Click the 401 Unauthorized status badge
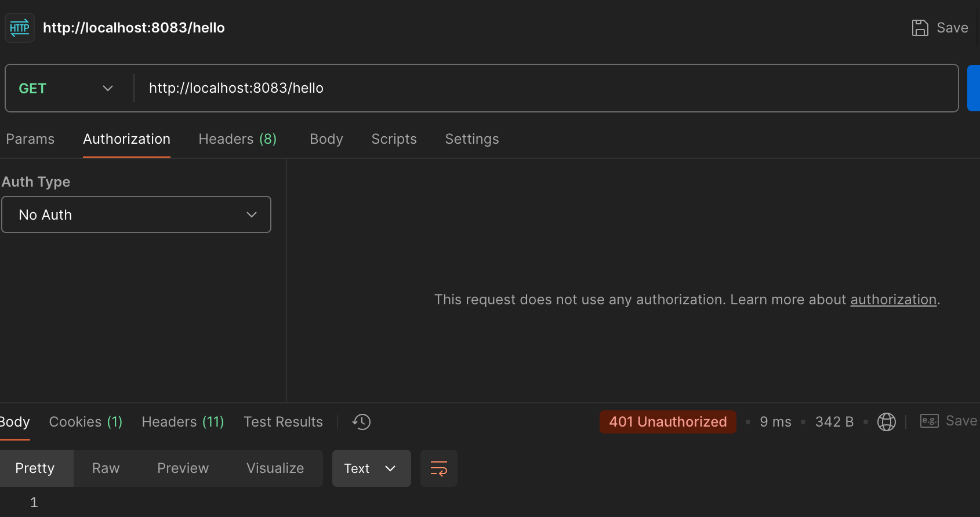 [x=667, y=422]
